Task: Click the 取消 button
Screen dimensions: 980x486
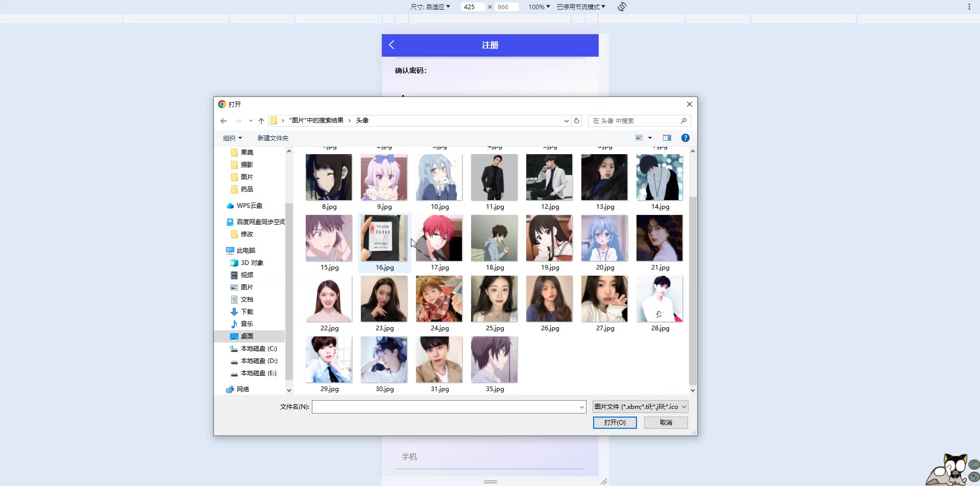Action: pyautogui.click(x=666, y=423)
